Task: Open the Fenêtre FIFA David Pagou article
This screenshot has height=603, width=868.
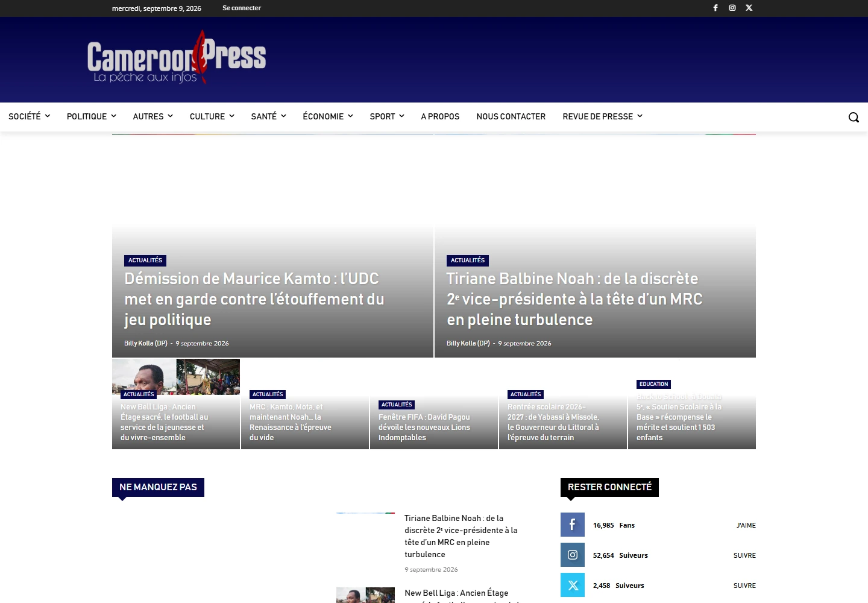Action: (x=424, y=428)
